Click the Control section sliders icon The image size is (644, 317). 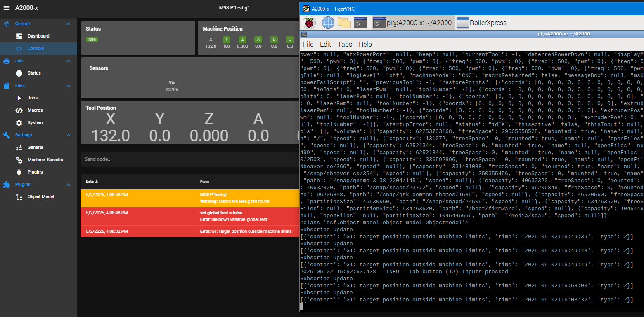7,24
